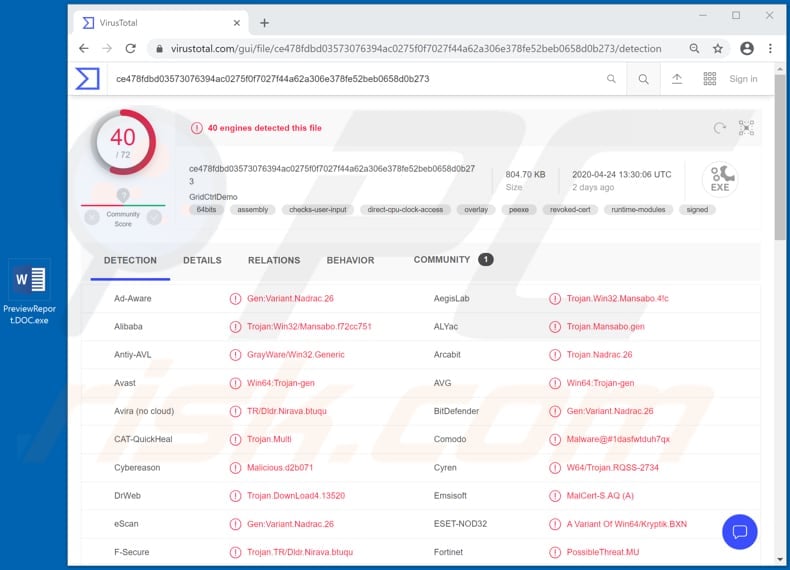Vote positive on the right community score circle
790x570 pixels.
coord(154,217)
